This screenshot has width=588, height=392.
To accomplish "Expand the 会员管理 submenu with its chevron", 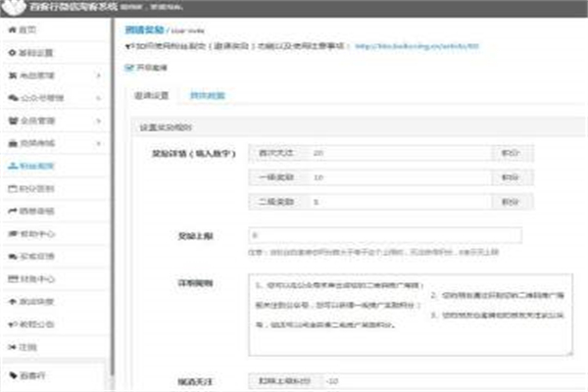I will click(99, 121).
